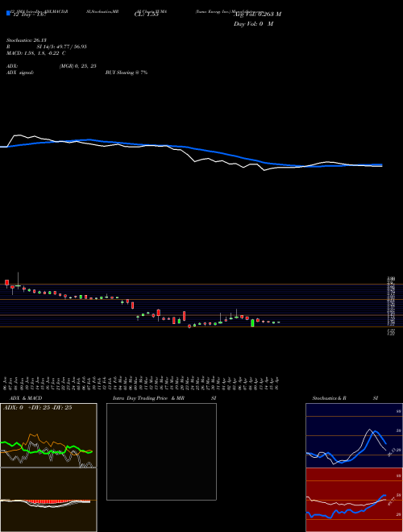Click the 'ADX: 0 +DY: 25 -DY: 25' readout
This screenshot has width=403, height=532.
click(x=37, y=408)
